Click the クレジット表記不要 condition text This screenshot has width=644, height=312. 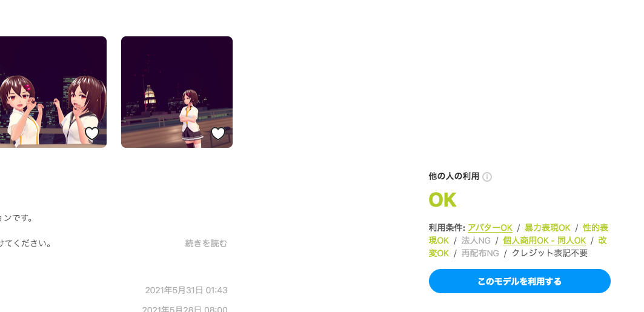(x=549, y=253)
